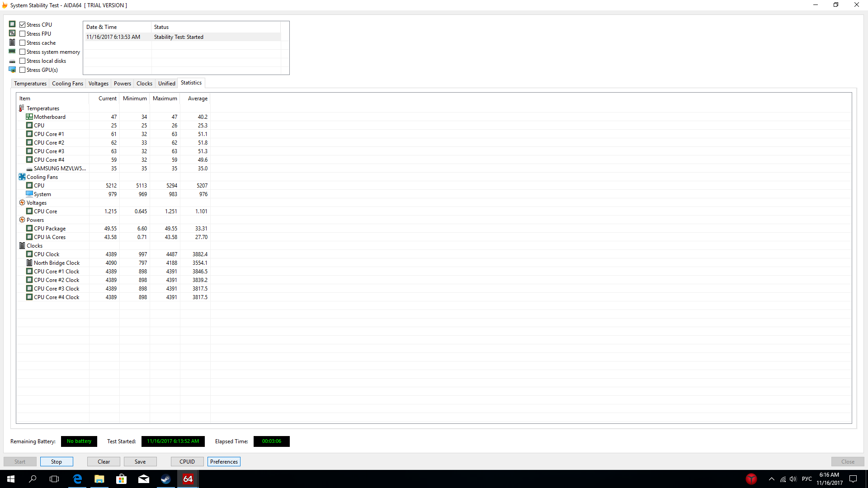This screenshot has width=868, height=488.
Task: Click the volume speaker tray icon
Action: pyautogui.click(x=793, y=479)
